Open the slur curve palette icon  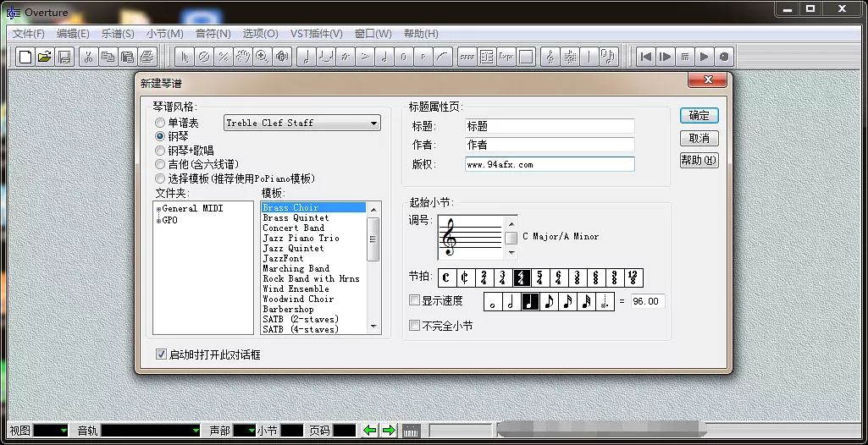pos(442,57)
